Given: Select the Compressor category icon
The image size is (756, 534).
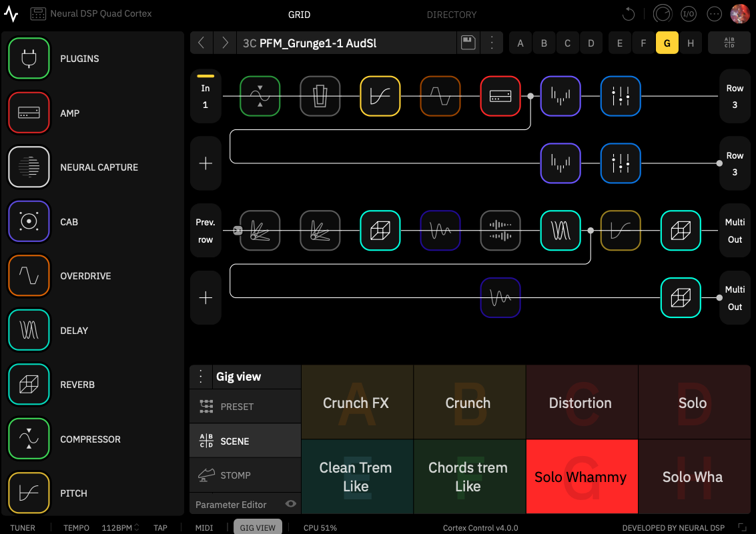Looking at the screenshot, I should pyautogui.click(x=29, y=439).
